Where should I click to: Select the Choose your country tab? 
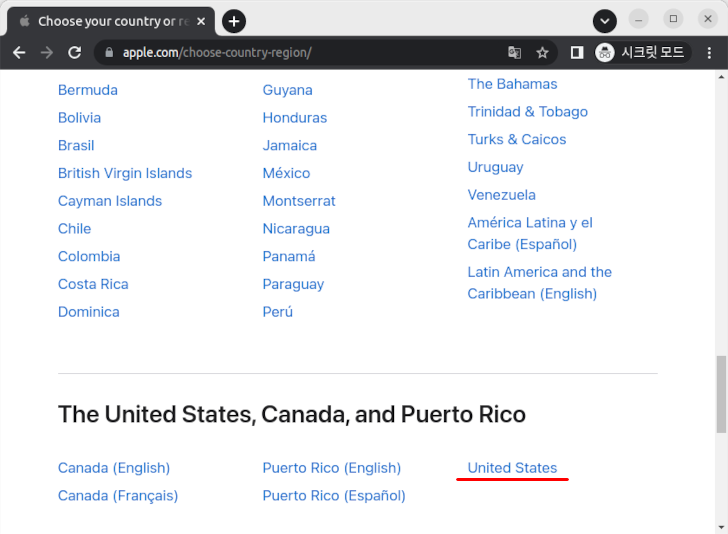pyautogui.click(x=111, y=21)
